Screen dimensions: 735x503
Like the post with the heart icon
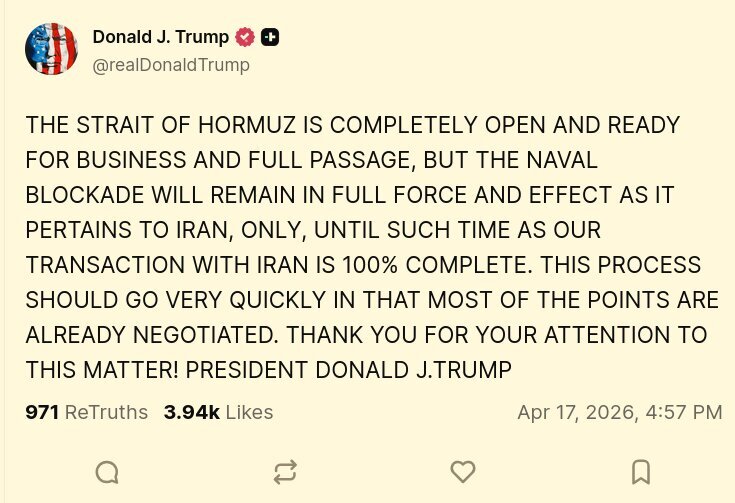(x=462, y=471)
